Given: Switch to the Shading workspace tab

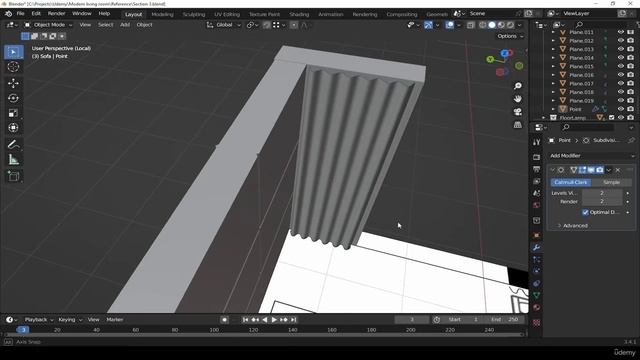Looking at the screenshot, I should click(x=299, y=14).
